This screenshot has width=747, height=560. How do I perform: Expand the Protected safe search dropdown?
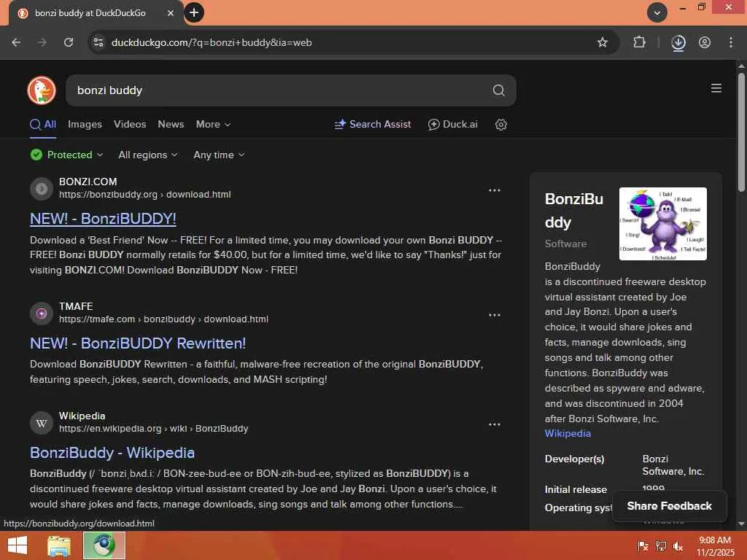pos(66,155)
